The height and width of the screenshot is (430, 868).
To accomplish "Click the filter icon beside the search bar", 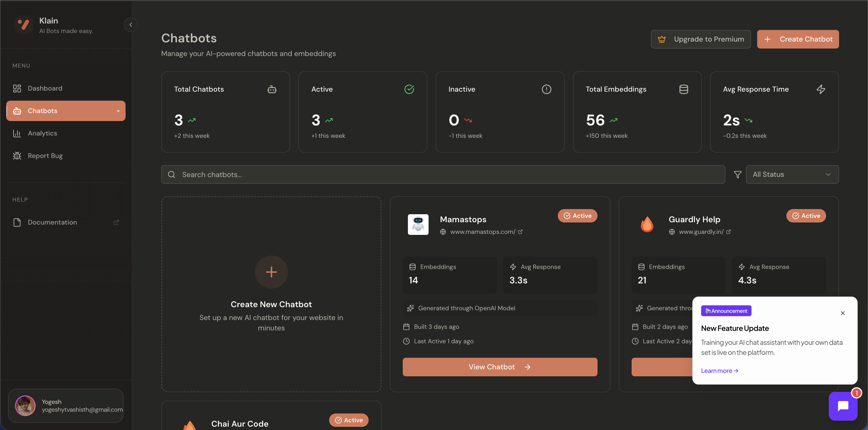I will pos(738,174).
